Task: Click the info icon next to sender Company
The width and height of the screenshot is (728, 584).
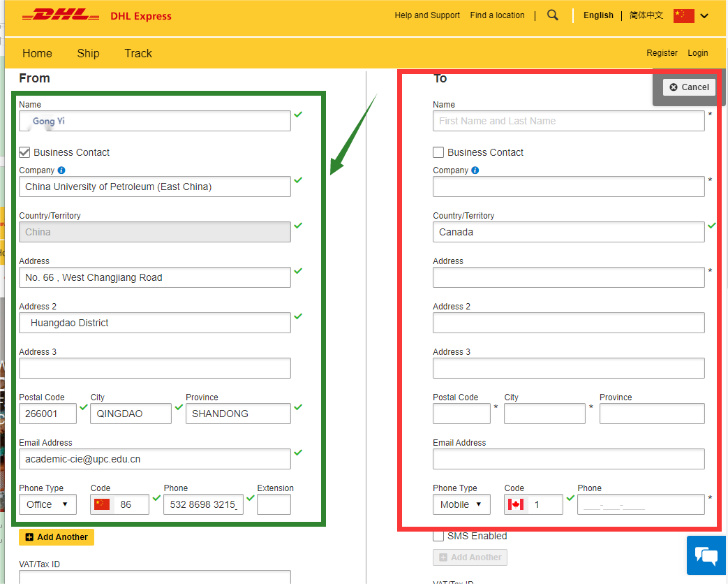Action: [61, 170]
